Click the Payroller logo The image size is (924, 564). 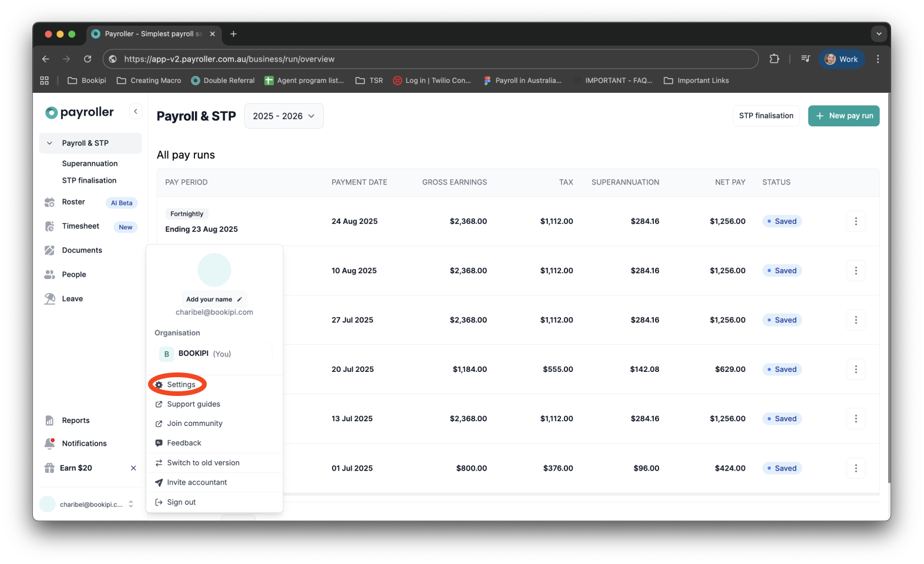tap(79, 112)
